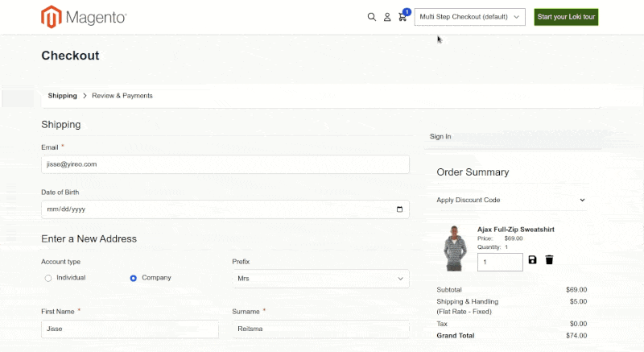Open the customer account icon
This screenshot has height=352, width=644.
click(387, 17)
